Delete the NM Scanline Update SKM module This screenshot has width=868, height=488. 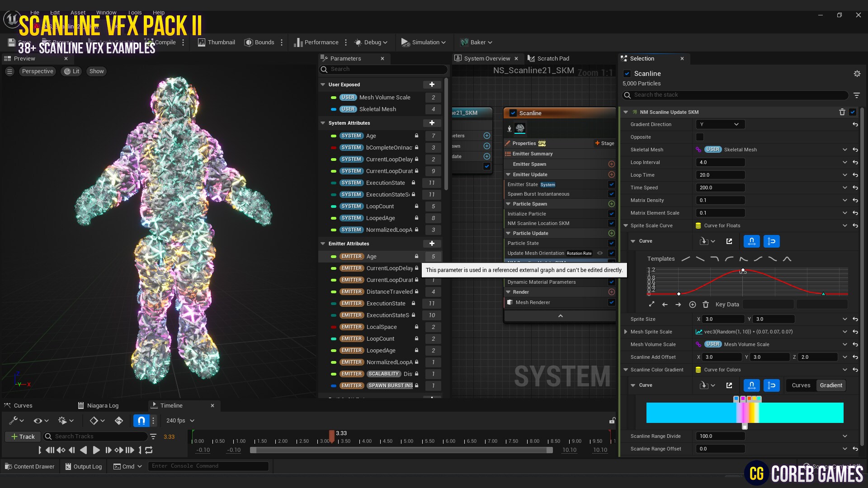tap(842, 112)
